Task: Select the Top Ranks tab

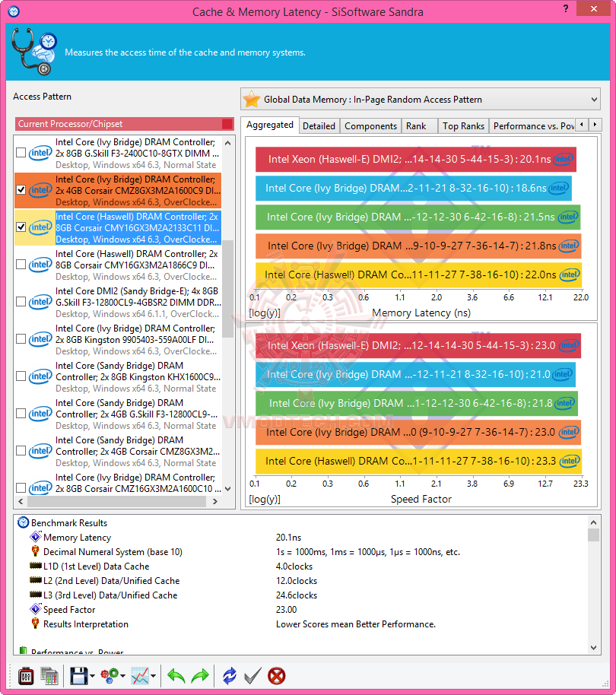Action: [x=464, y=126]
